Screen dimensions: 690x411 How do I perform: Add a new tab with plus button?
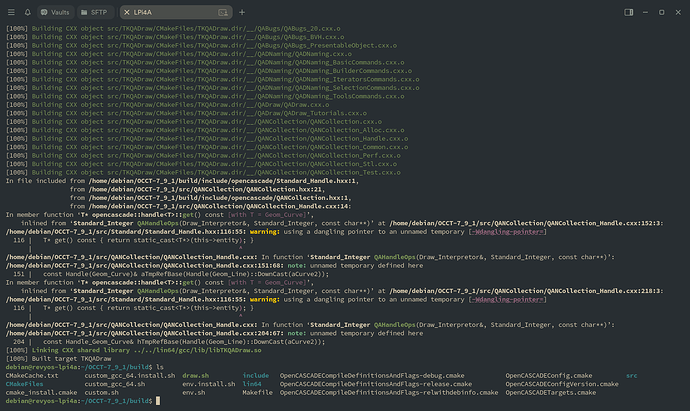242,12
